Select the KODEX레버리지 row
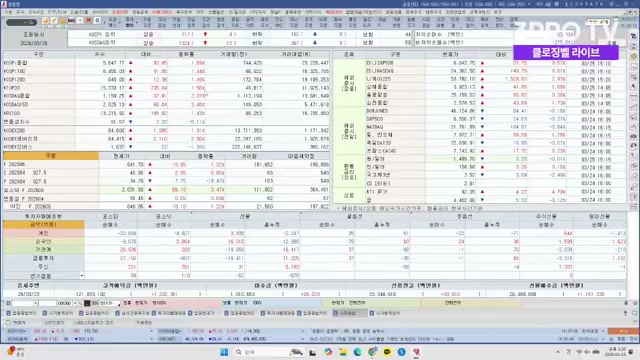 click(166, 139)
